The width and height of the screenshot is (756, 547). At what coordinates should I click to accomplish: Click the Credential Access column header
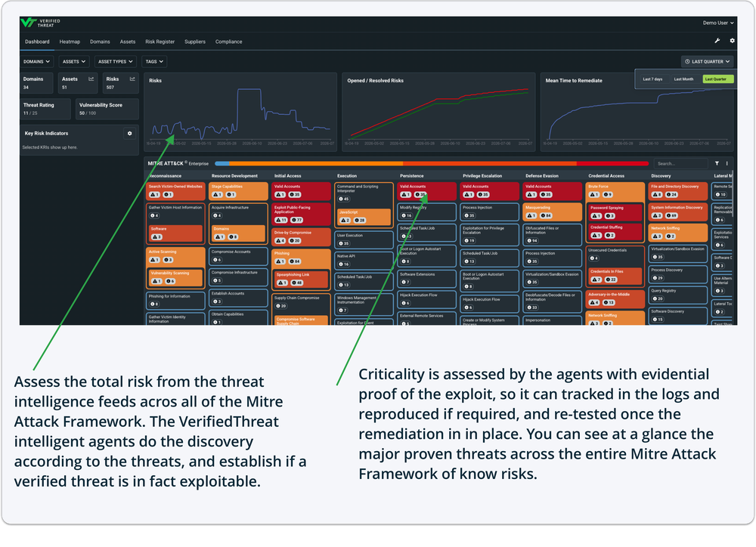click(x=606, y=176)
